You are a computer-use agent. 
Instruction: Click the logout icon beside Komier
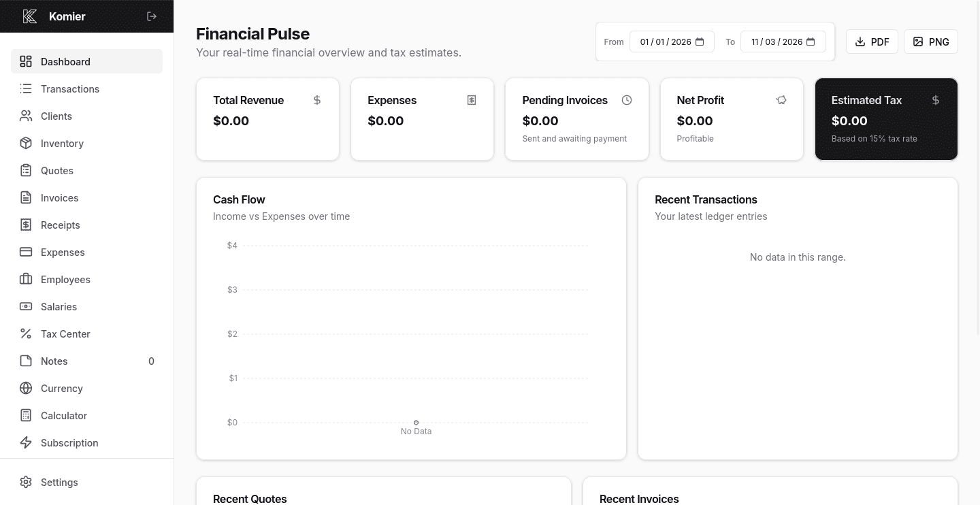[x=152, y=16]
